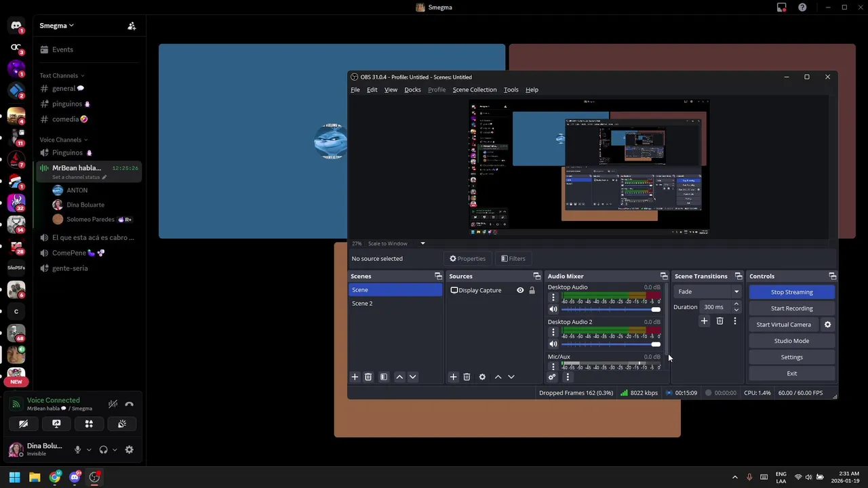Add a transition with the plus icon
Viewport: 868px width, 488px height.
tap(704, 321)
